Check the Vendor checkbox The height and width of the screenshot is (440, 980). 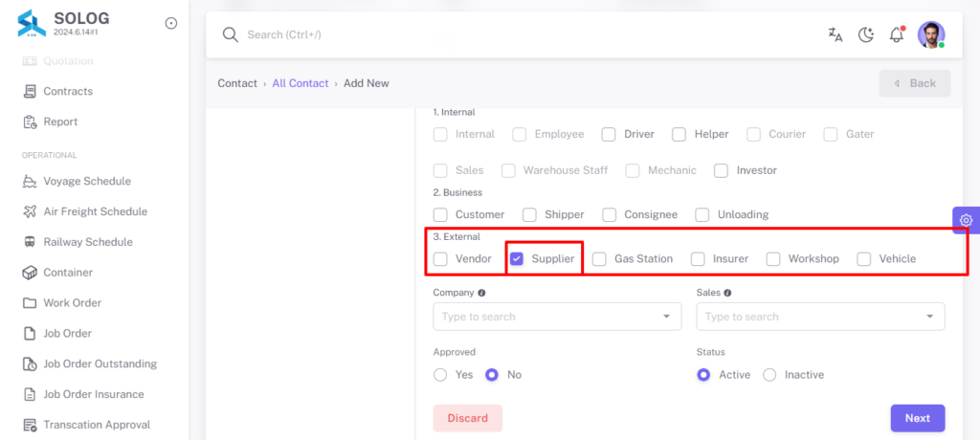pyautogui.click(x=440, y=259)
